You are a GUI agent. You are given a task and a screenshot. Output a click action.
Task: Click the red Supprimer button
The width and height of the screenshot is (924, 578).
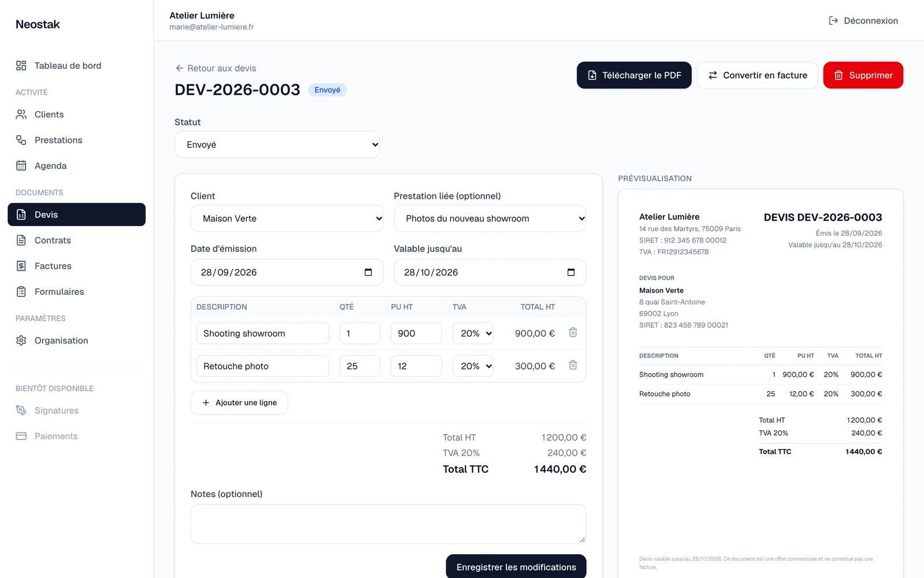pos(863,75)
